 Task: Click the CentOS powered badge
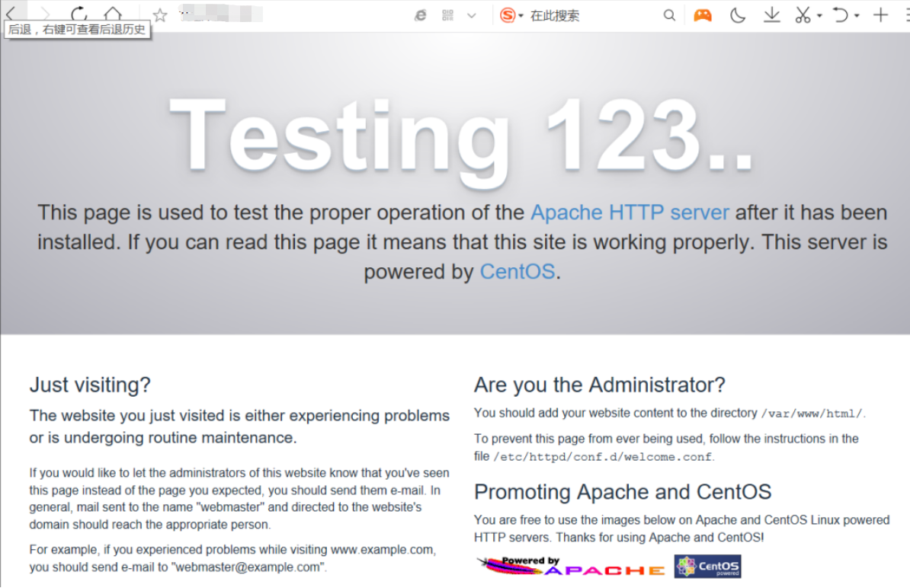tap(707, 567)
